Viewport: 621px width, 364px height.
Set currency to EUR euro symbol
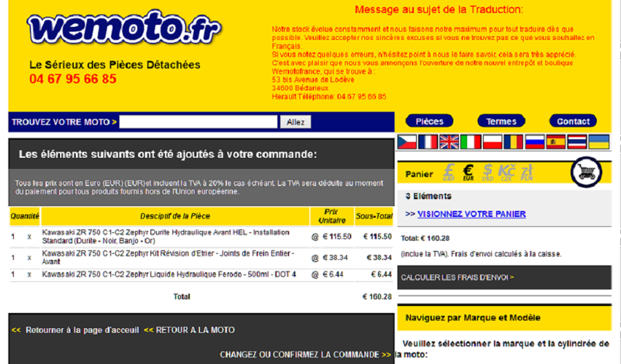(x=468, y=172)
